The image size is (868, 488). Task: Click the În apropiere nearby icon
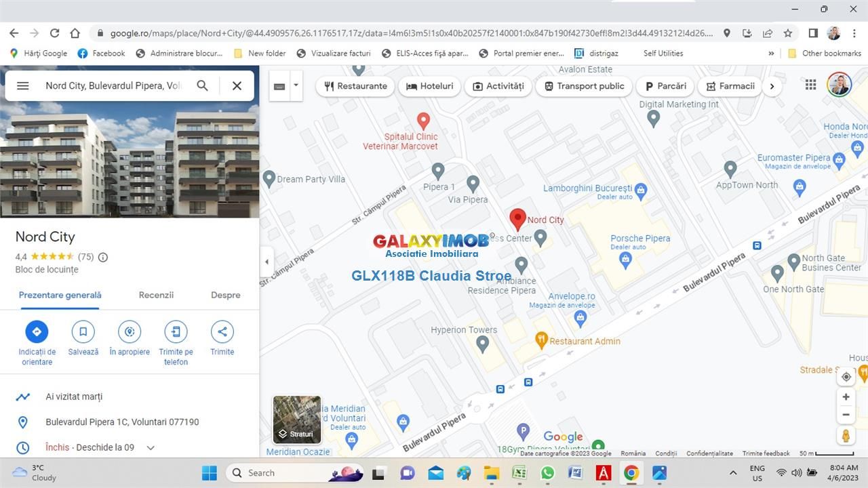[x=129, y=331]
